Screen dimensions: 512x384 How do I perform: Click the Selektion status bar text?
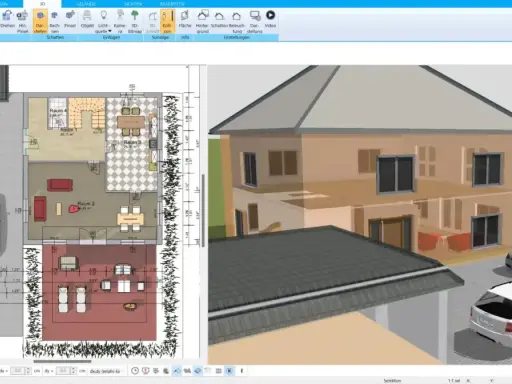click(x=392, y=380)
